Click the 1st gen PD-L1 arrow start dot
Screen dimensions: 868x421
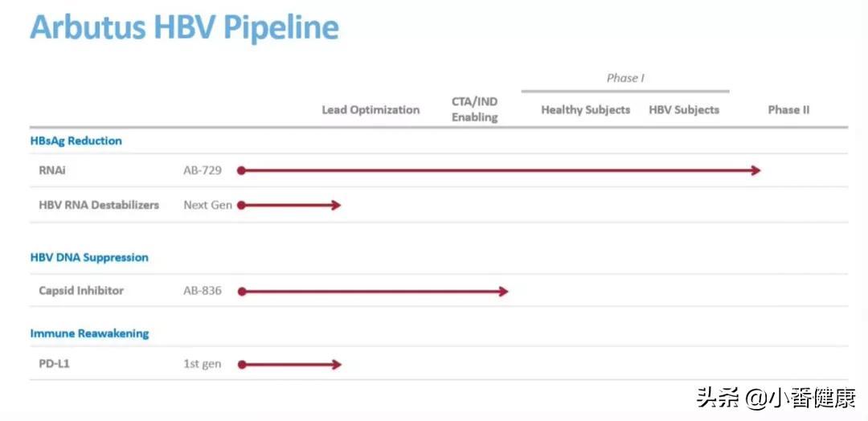tap(241, 365)
